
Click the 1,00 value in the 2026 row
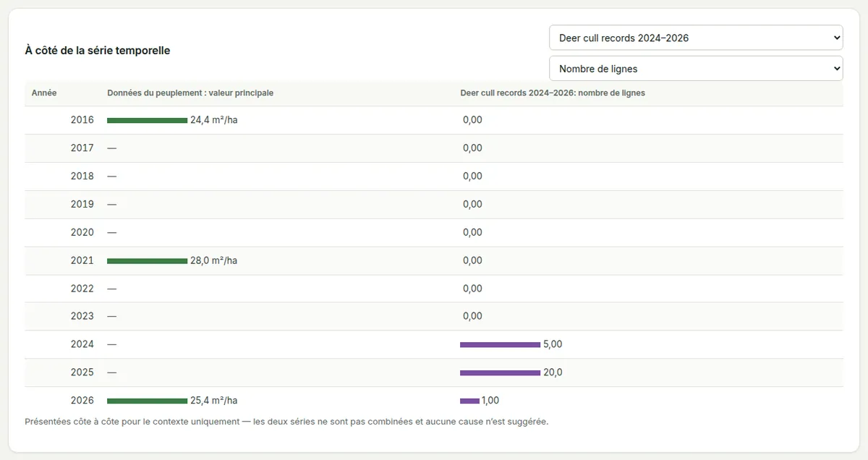click(x=490, y=401)
